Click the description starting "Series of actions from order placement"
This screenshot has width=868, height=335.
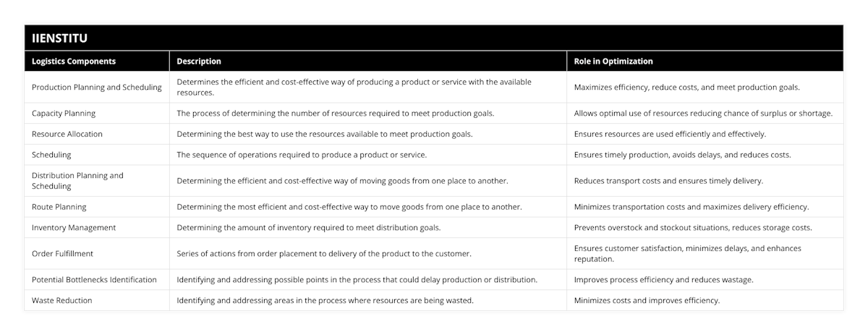click(x=324, y=253)
